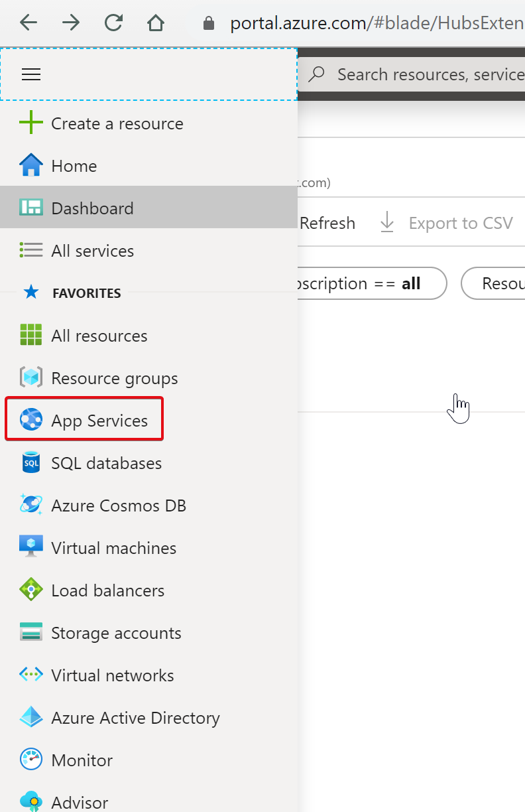Open Azure Active Directory
Screen dimensions: 525x812
coord(135,718)
